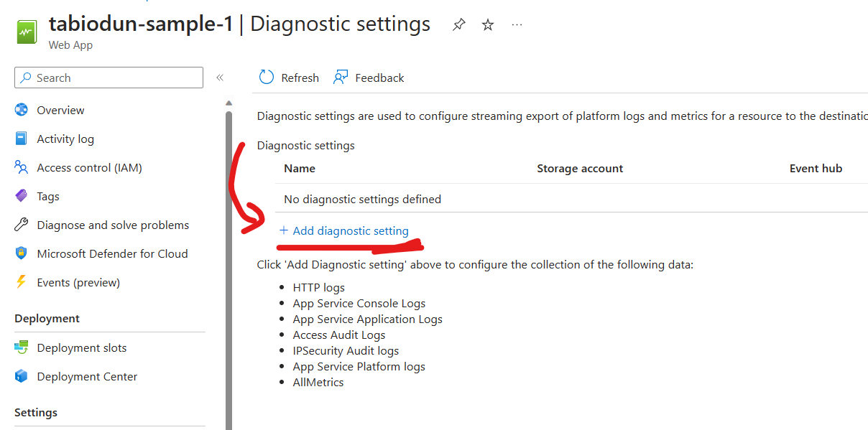The width and height of the screenshot is (868, 430).
Task: Add page to favorites via star
Action: click(x=487, y=24)
